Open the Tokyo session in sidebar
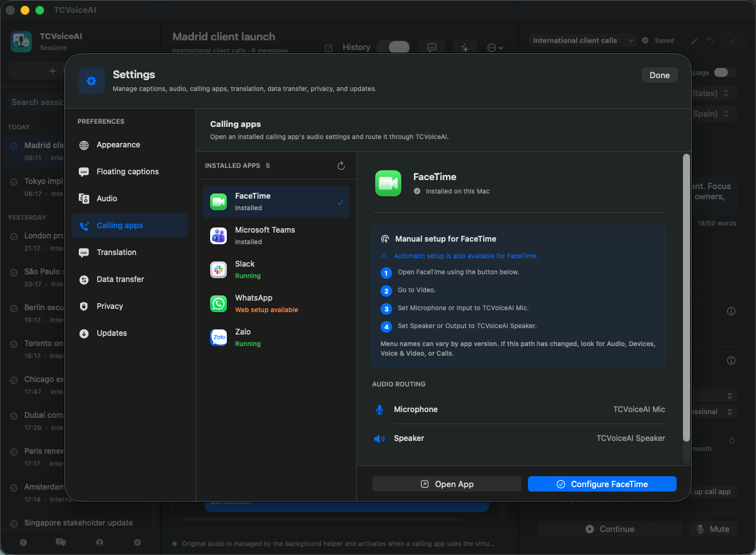 coord(35,187)
